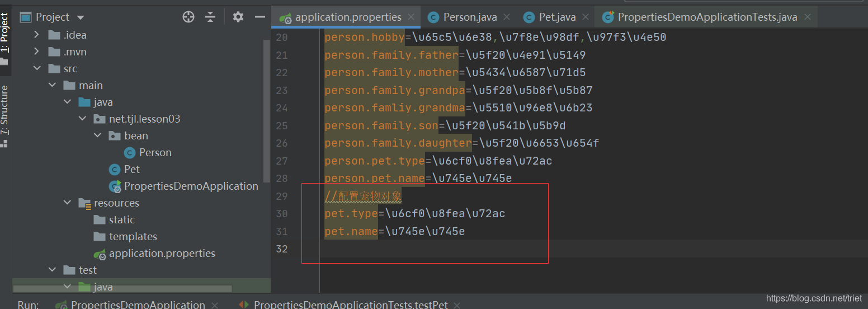Click the application.properties Spring leaf icon in tree
868x309 pixels.
[100, 254]
